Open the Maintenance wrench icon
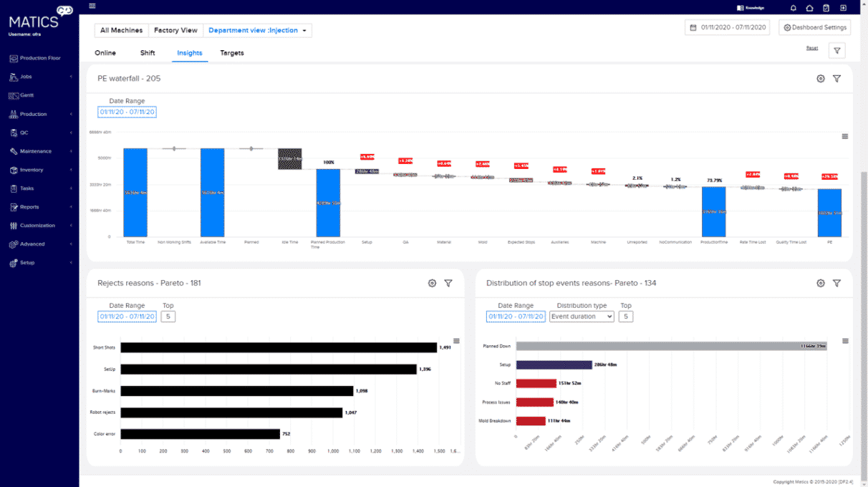 click(14, 151)
